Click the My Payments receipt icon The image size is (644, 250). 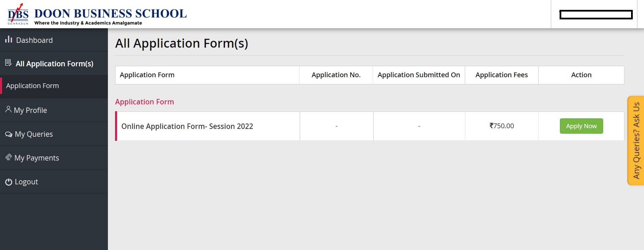point(8,157)
